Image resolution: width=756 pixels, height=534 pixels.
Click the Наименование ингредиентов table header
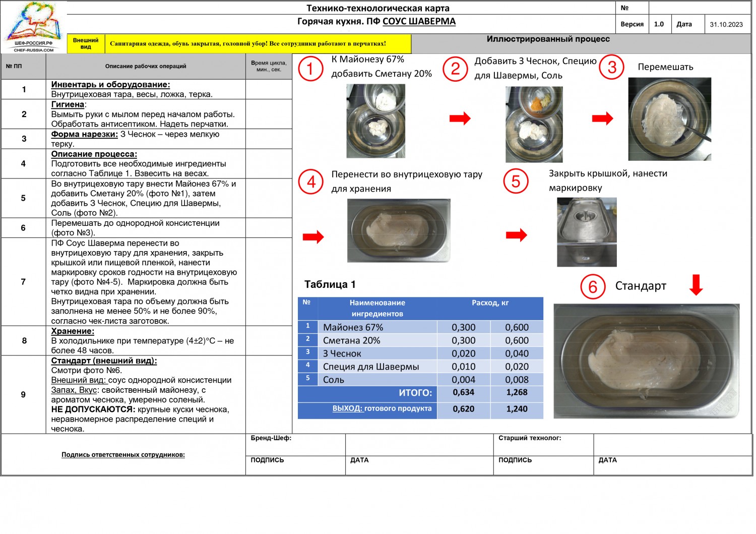pyautogui.click(x=377, y=308)
